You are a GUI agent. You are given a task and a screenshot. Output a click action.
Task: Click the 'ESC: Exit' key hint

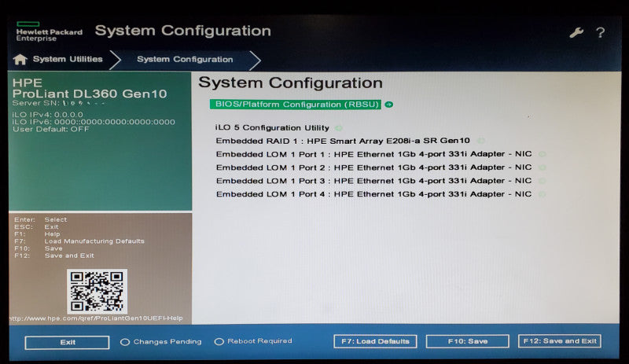[x=36, y=226]
